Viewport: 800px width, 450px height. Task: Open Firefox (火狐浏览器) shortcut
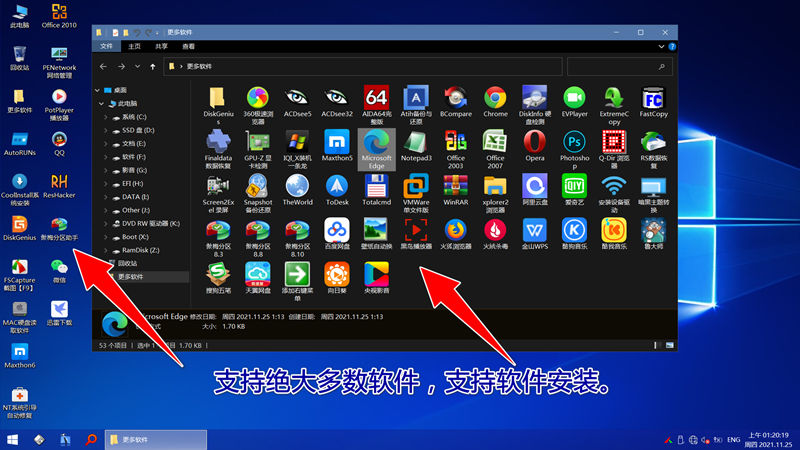click(456, 234)
